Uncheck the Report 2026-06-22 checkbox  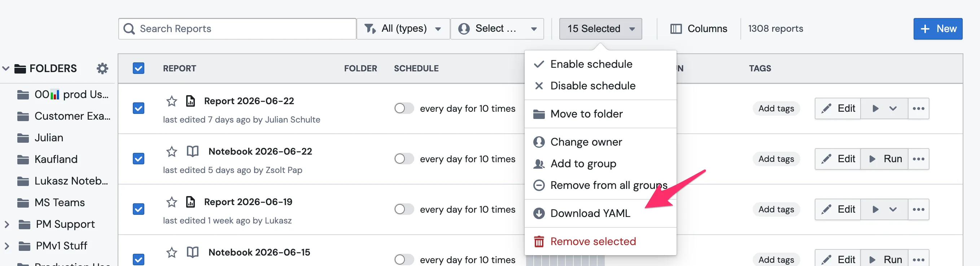[x=139, y=109]
